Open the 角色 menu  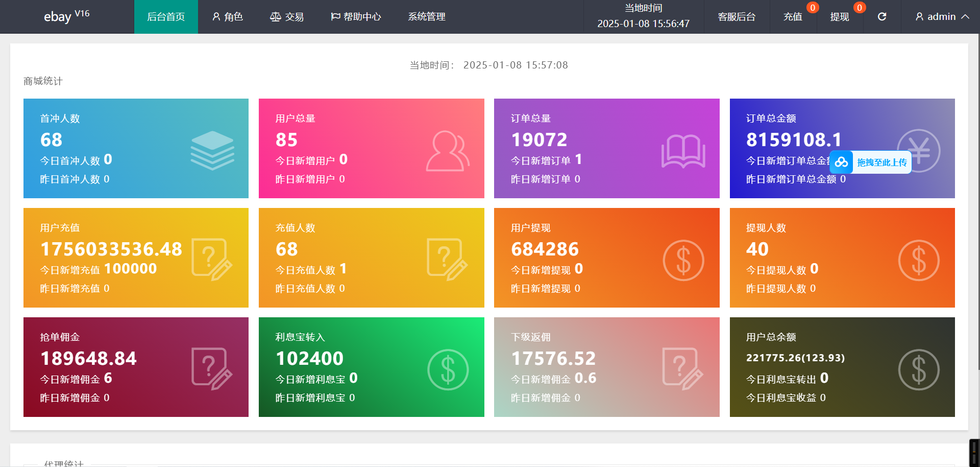(x=228, y=16)
